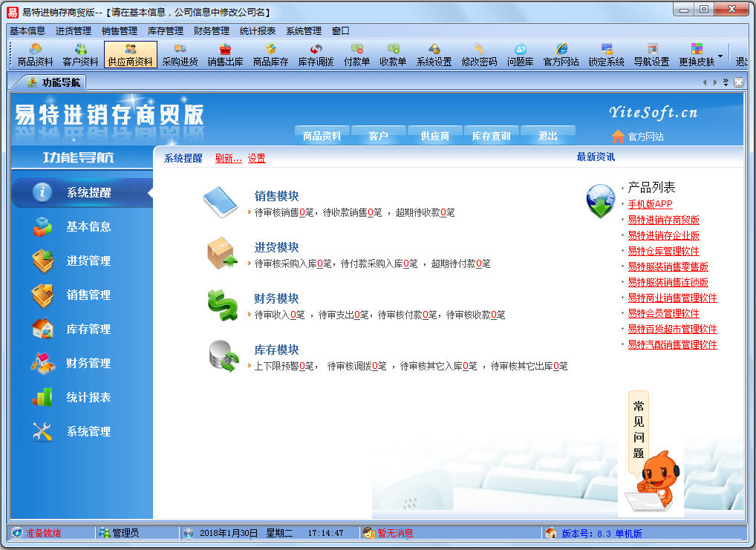Open 易特进销存商贸版 product link
This screenshot has width=756, height=550.
click(x=663, y=220)
